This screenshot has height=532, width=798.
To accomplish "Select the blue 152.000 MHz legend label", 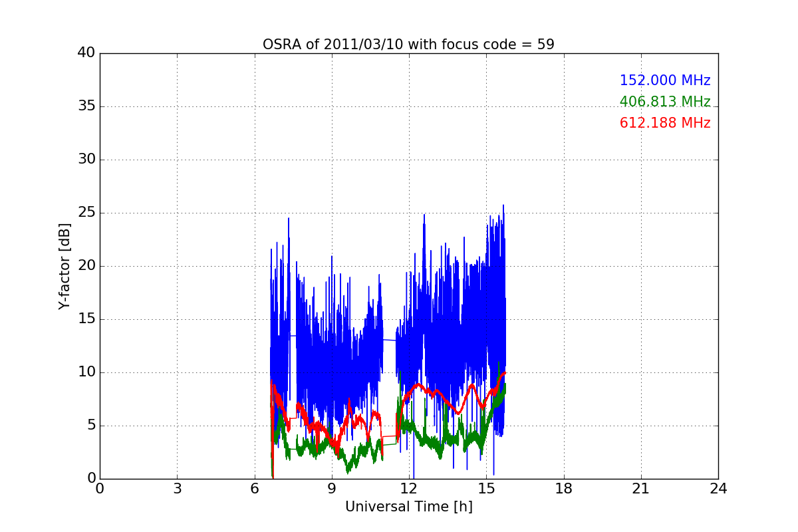I will click(665, 80).
